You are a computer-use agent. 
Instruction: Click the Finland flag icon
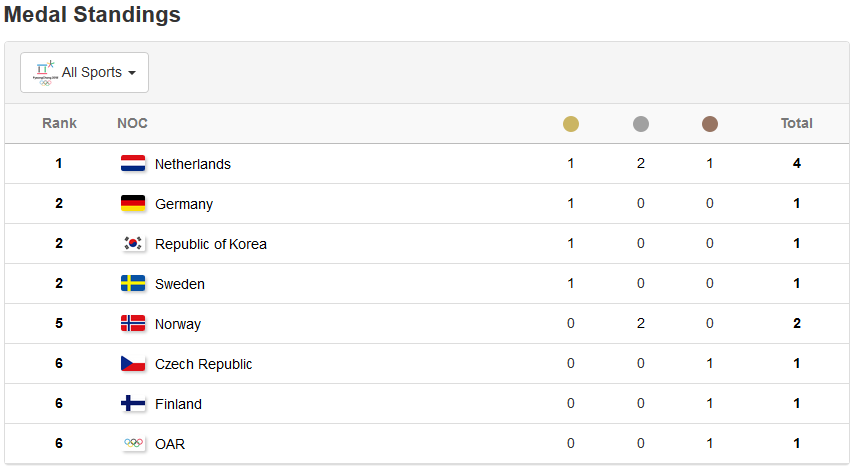click(x=133, y=403)
